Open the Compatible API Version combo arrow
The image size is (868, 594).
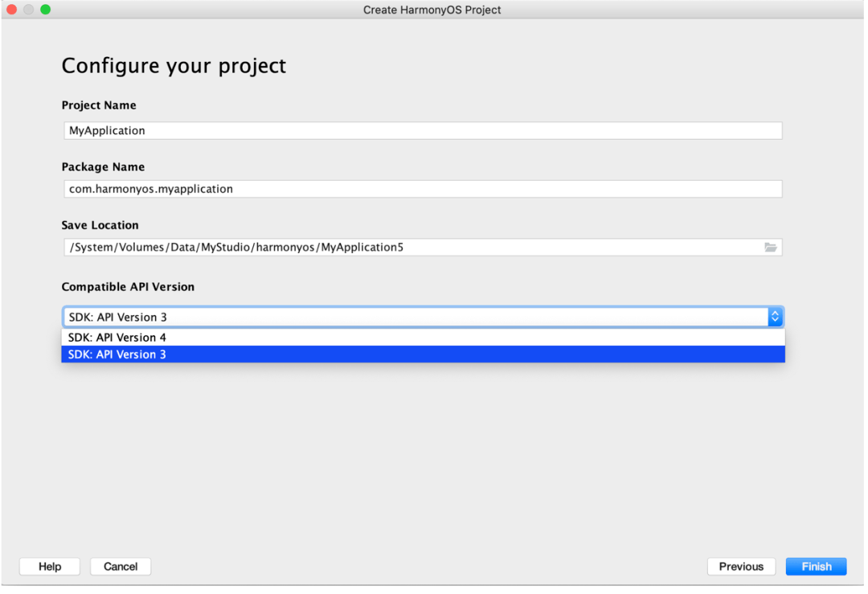pyautogui.click(x=775, y=317)
